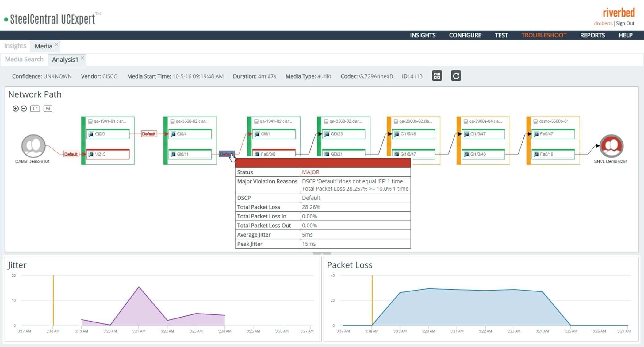The image size is (644, 347).
Task: Open the CONFIGURE menu
Action: tap(465, 35)
